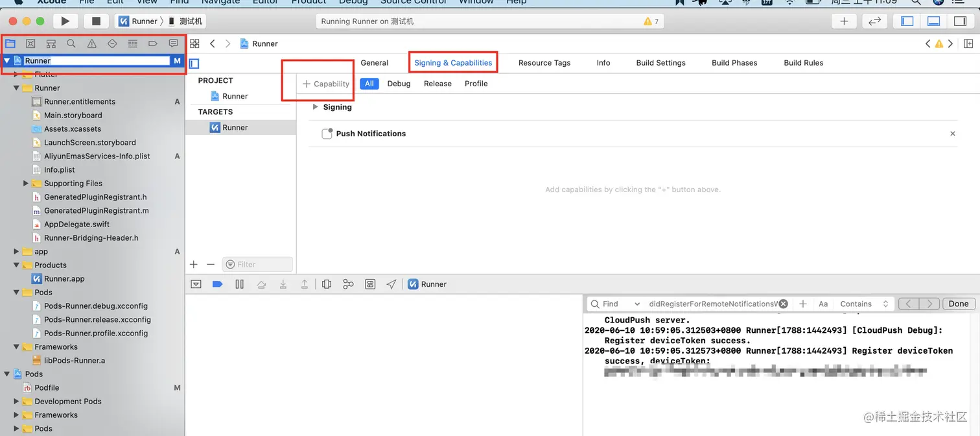
Task: Open the Debug navigator icon
Action: [132, 44]
